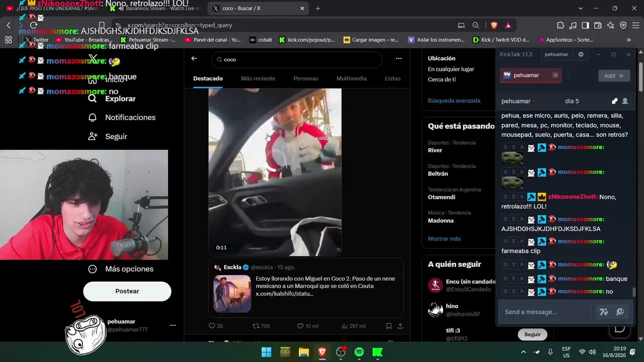Repost the post with 709 reposts
644x362 pixels.
click(x=256, y=326)
